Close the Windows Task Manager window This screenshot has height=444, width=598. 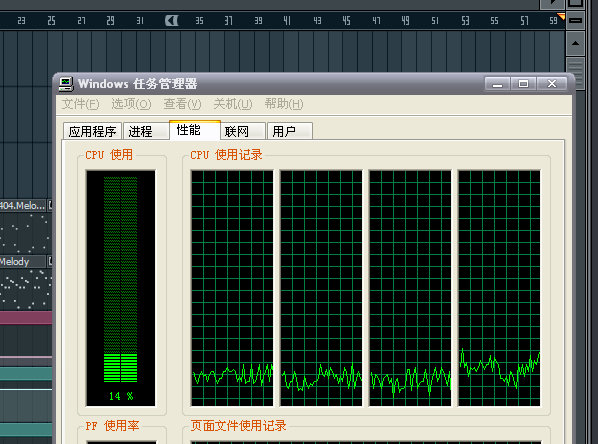tap(551, 84)
